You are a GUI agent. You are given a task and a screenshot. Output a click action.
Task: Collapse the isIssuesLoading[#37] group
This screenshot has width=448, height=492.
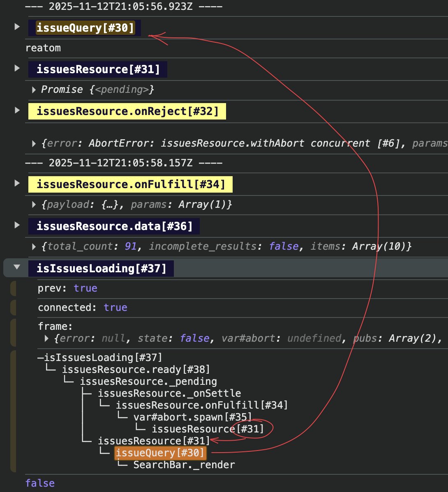17,267
